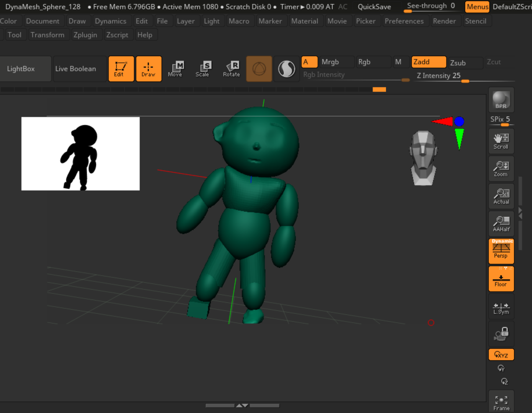This screenshot has width=532, height=413.
Task: Switch to the Scale transform tool
Action: point(203,69)
